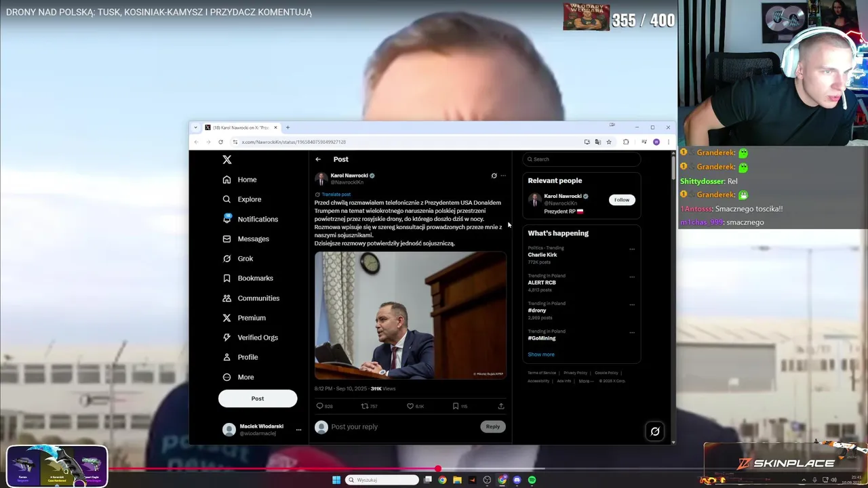Open Grok from the sidebar

(x=238, y=258)
